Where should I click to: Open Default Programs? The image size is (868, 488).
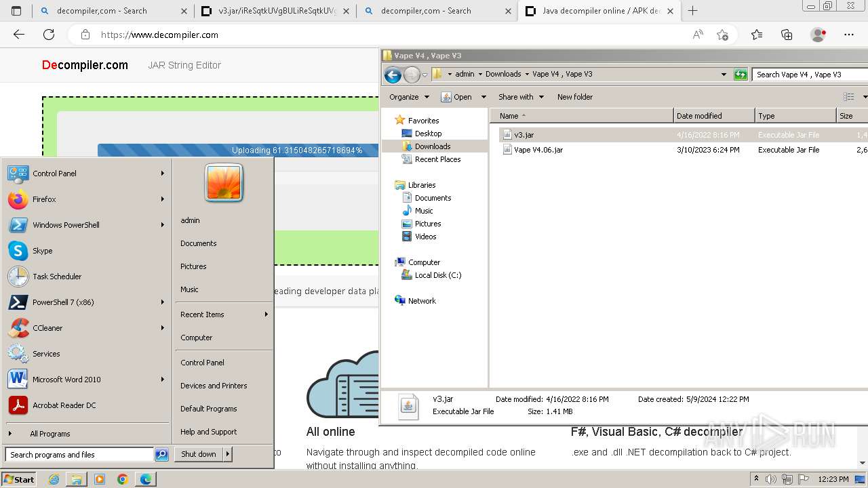209,409
